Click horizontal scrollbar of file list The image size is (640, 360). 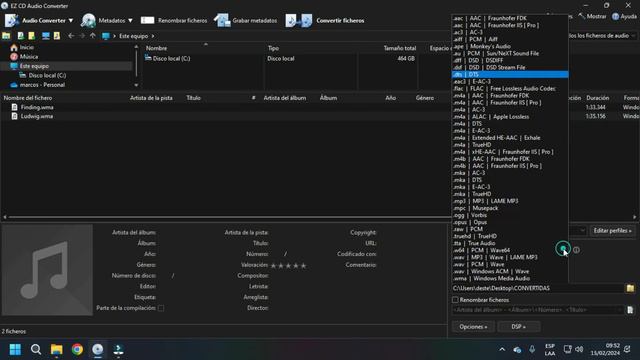229,217
